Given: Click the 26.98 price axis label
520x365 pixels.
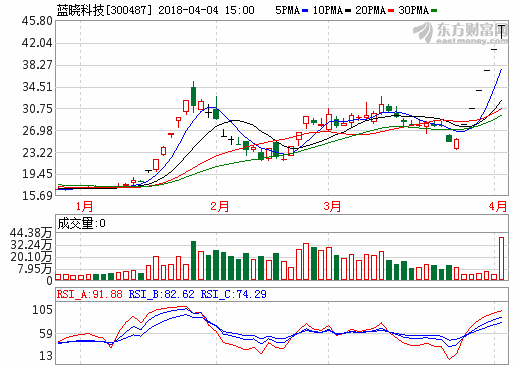Looking at the screenshot, I should click(x=37, y=131).
